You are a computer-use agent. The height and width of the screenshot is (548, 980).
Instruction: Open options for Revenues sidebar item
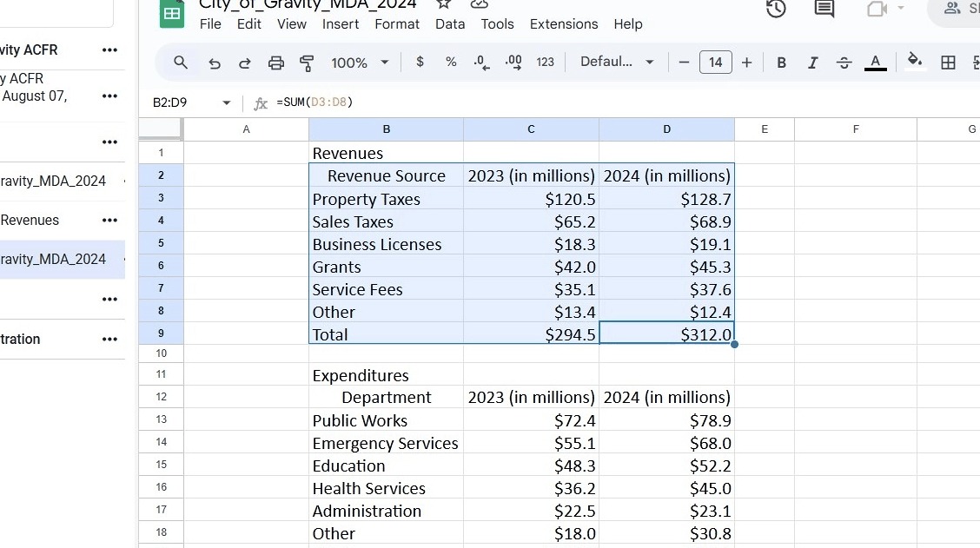click(109, 220)
